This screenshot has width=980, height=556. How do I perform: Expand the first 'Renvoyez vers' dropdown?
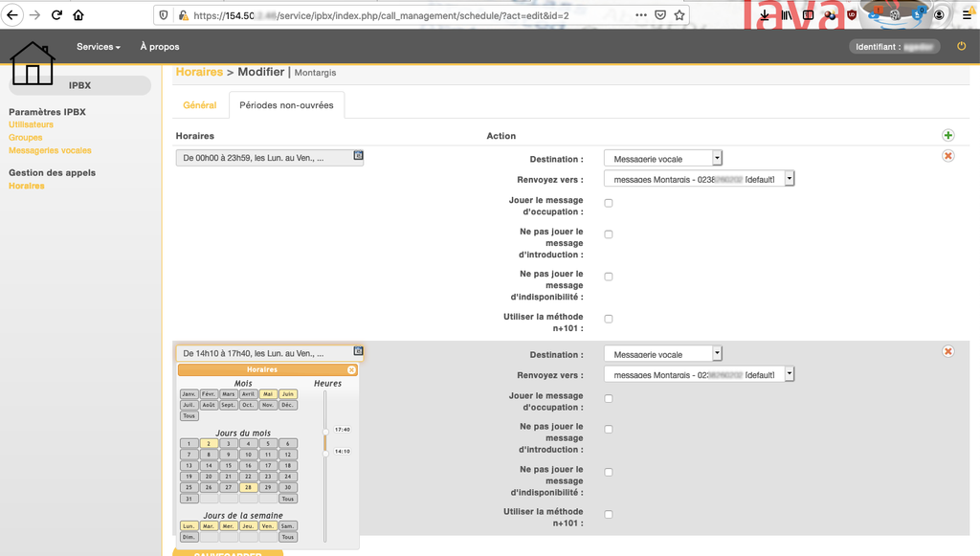tap(699, 179)
